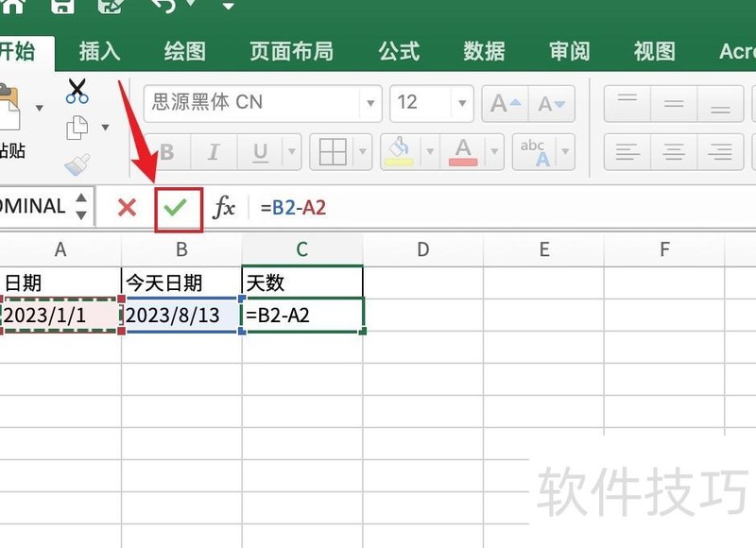
Task: Click the decrease font size button
Action: [x=548, y=102]
